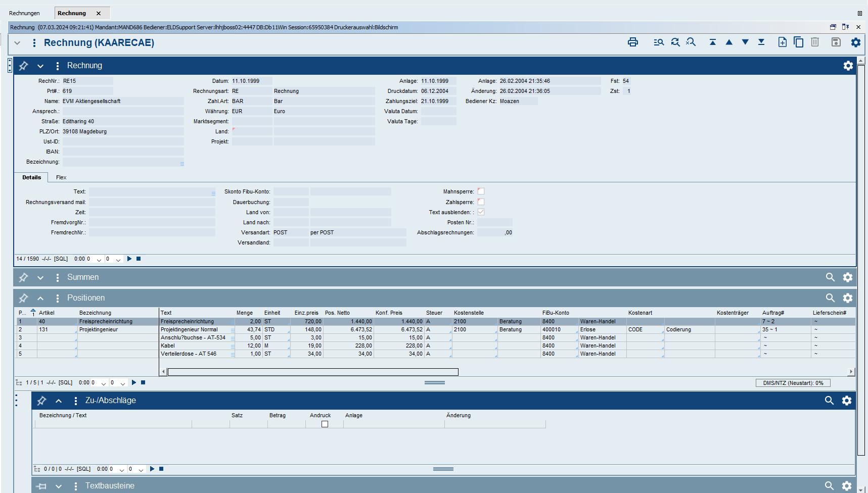Collapse the Rechnung panel chevron
Image resolution: width=868 pixels, height=493 pixels.
40,66
